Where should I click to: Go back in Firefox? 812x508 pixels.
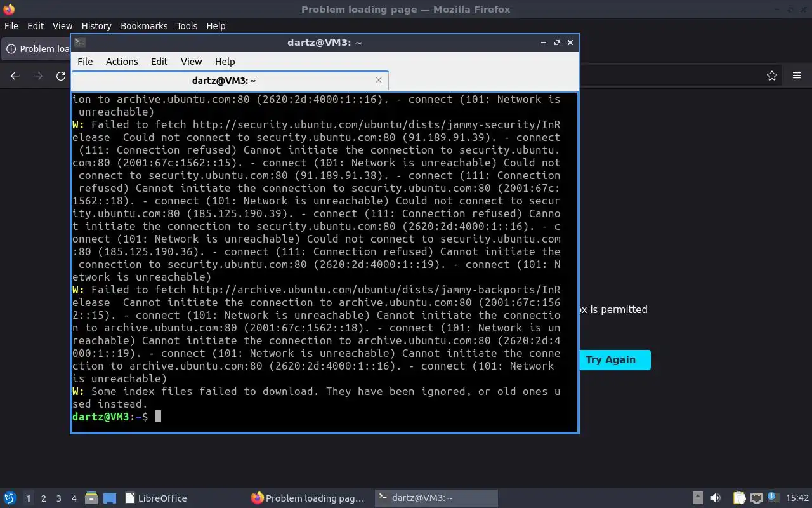(15, 76)
